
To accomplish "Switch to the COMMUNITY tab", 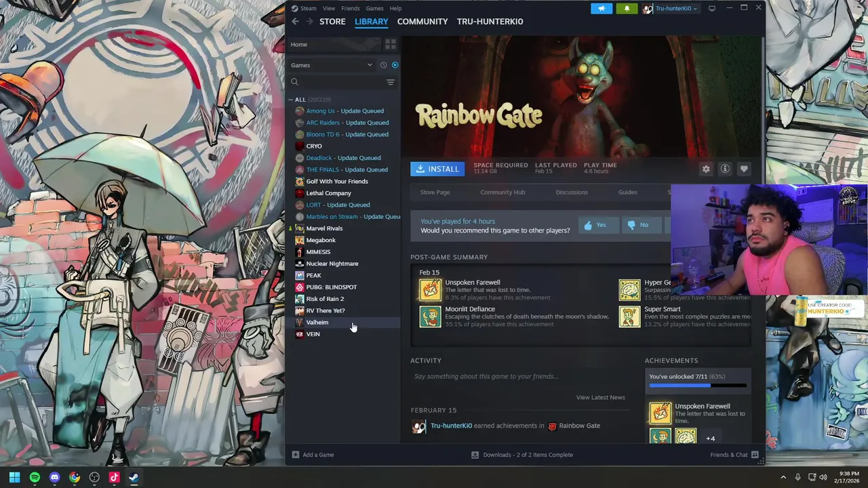I will coord(422,22).
